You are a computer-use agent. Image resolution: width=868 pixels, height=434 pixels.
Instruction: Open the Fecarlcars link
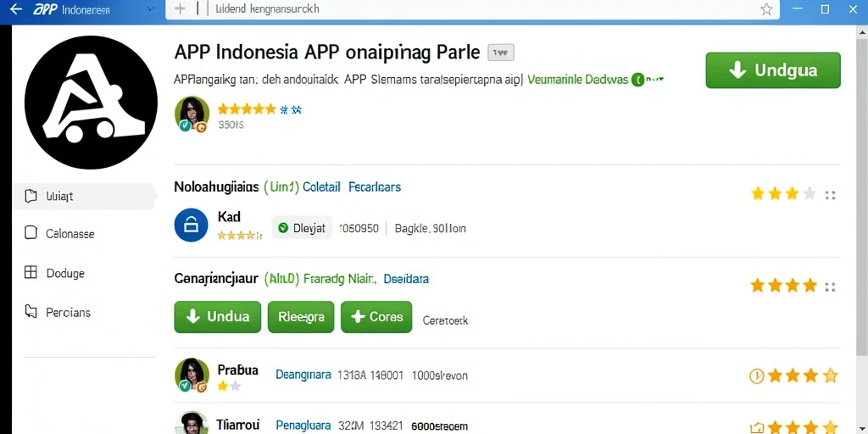(375, 187)
